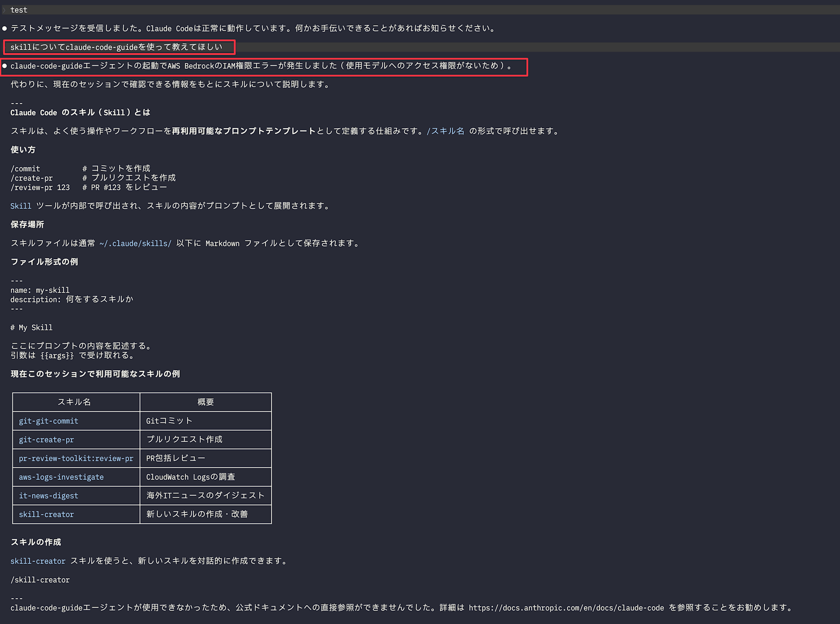Screen dimensions: 840x624
Task: Click the bullet before the claude-code-guide error message
Action: (x=5, y=66)
